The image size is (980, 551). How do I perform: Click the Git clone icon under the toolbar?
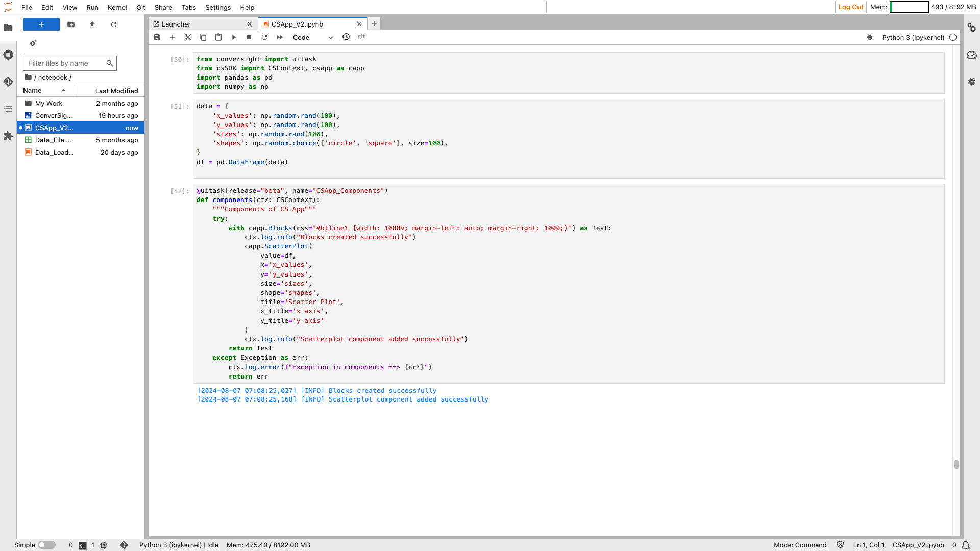point(33,43)
